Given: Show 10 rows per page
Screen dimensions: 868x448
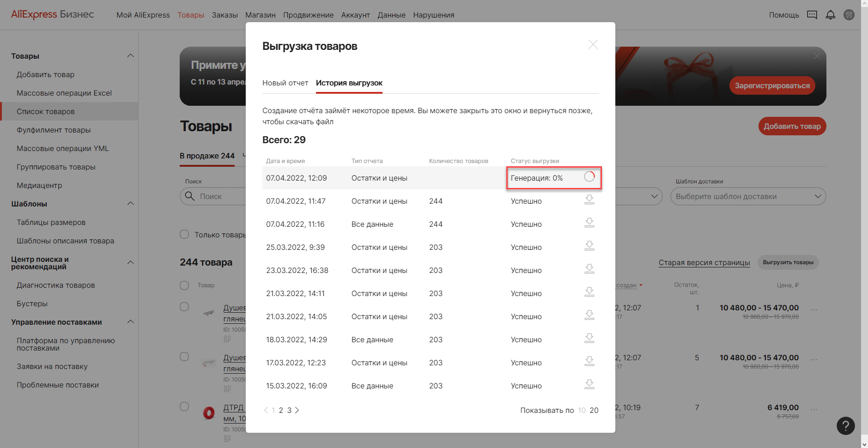Looking at the screenshot, I should (582, 410).
